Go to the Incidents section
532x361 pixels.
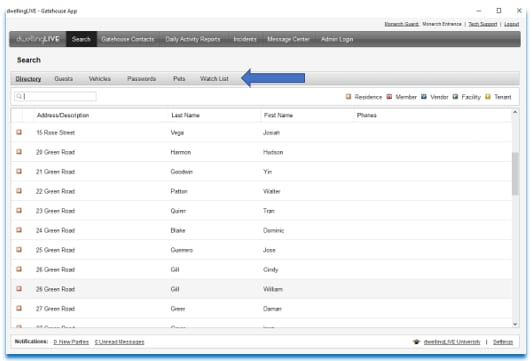point(245,39)
